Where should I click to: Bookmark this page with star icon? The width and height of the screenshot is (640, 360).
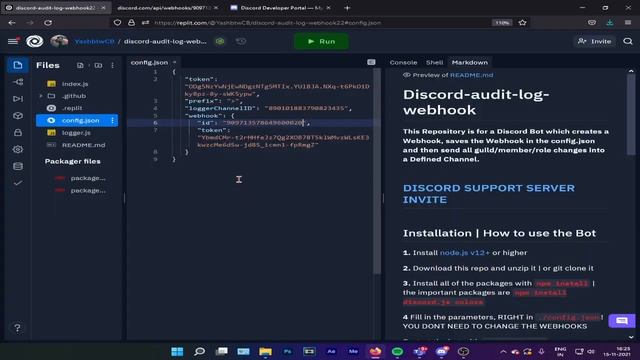[522, 23]
